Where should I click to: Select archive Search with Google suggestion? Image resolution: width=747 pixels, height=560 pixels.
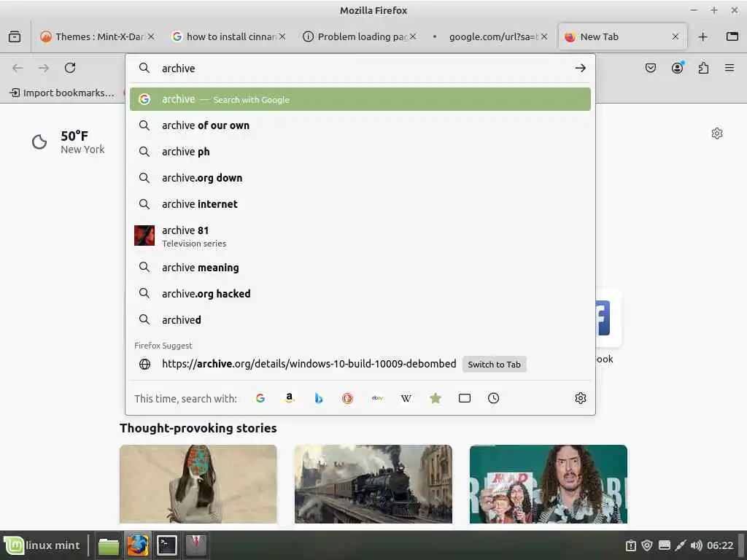[x=360, y=99]
